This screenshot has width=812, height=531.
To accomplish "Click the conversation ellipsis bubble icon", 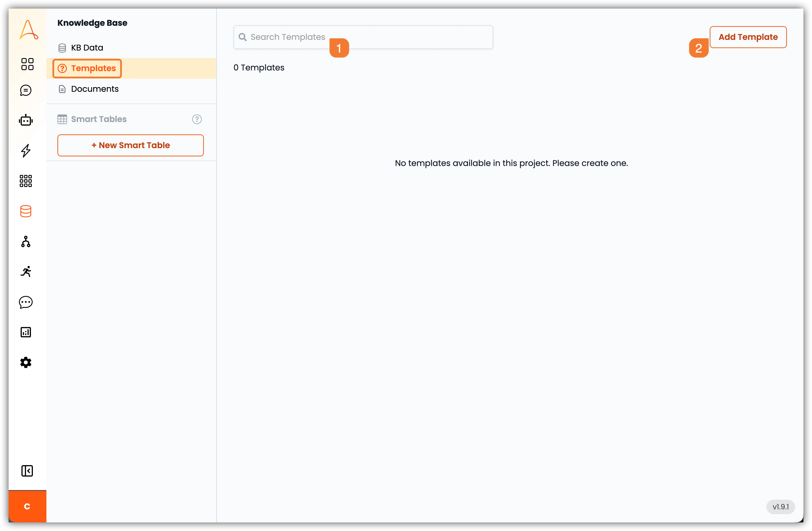I will click(x=26, y=302).
